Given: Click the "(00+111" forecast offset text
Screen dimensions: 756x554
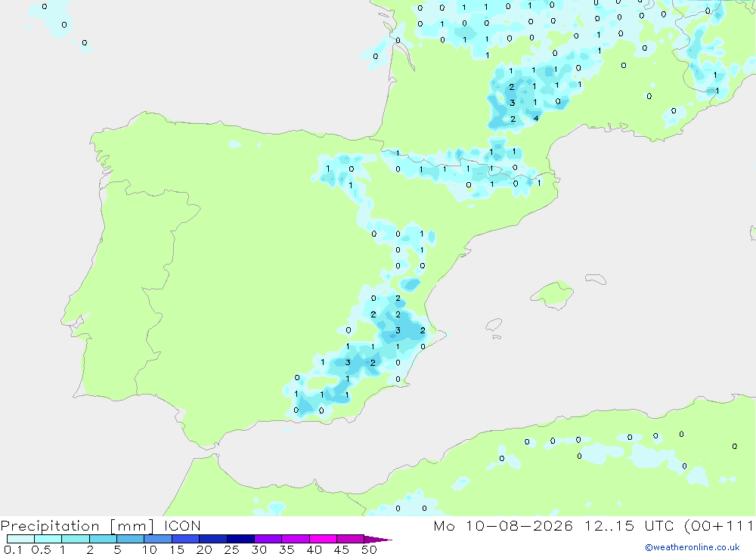Looking at the screenshot, I should pyautogui.click(x=719, y=526).
